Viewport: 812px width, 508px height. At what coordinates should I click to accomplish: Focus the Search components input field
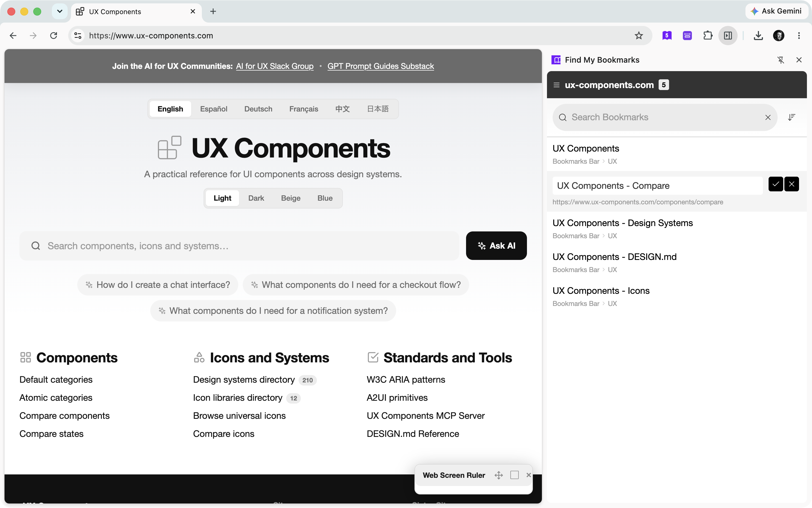[x=239, y=246]
